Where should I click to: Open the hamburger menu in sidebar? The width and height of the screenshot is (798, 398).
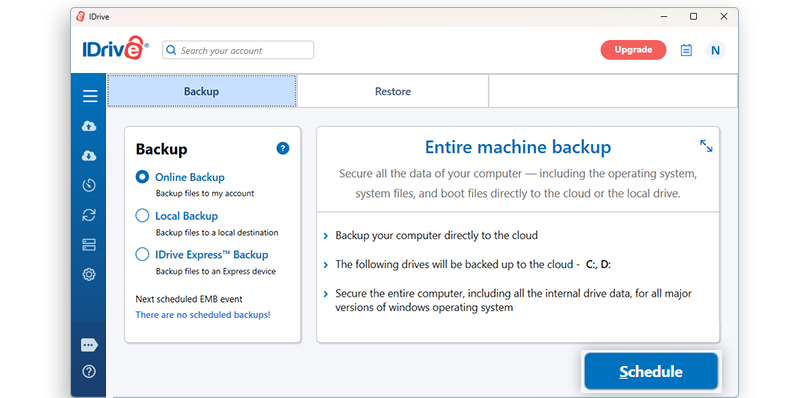(90, 96)
